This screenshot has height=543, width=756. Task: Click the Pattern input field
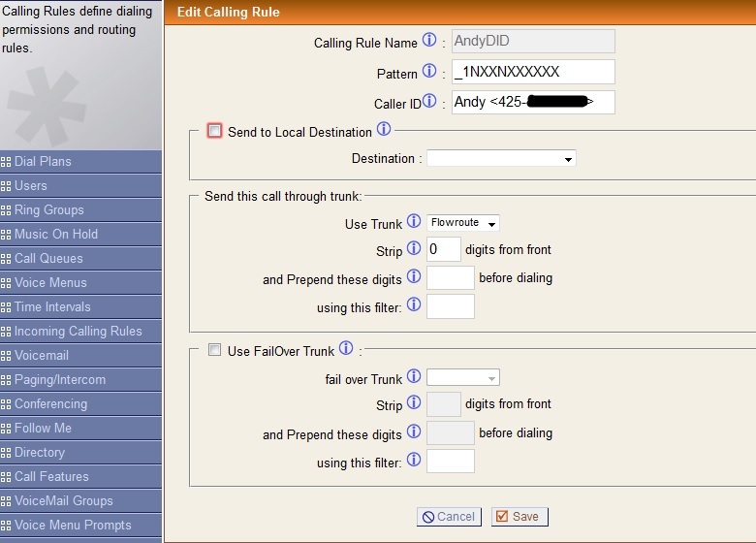pos(533,72)
